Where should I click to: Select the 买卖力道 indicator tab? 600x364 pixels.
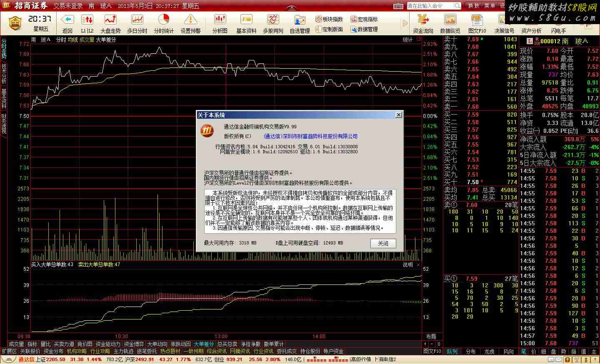64,344
